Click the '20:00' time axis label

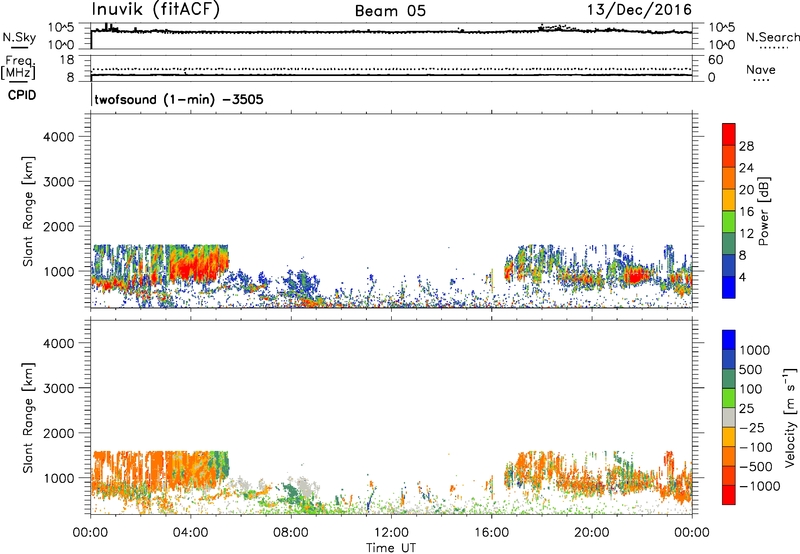point(592,533)
